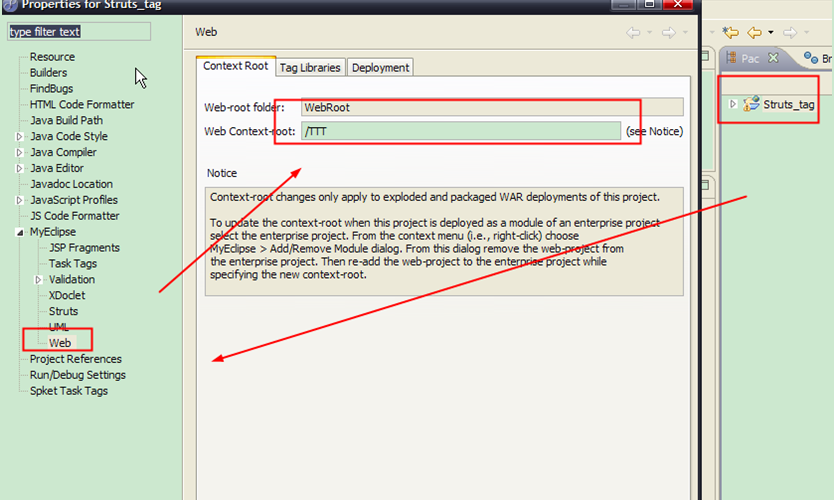This screenshot has height=500, width=834.
Task: Select JS Code Formatter entry
Action: click(x=74, y=216)
